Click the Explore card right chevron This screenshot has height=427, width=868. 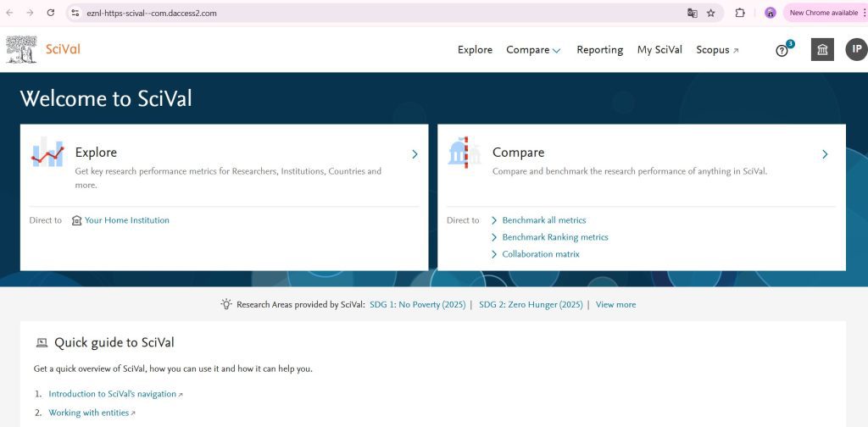(x=415, y=154)
